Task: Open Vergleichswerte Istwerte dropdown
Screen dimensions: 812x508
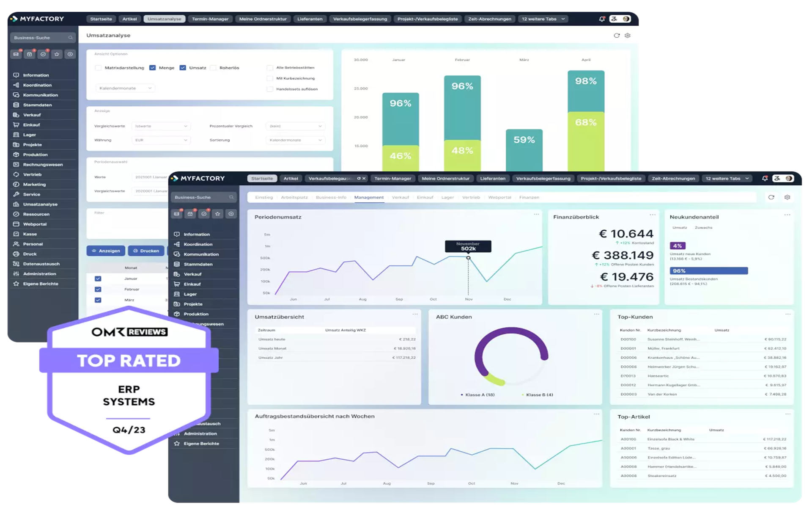Action: (x=161, y=126)
